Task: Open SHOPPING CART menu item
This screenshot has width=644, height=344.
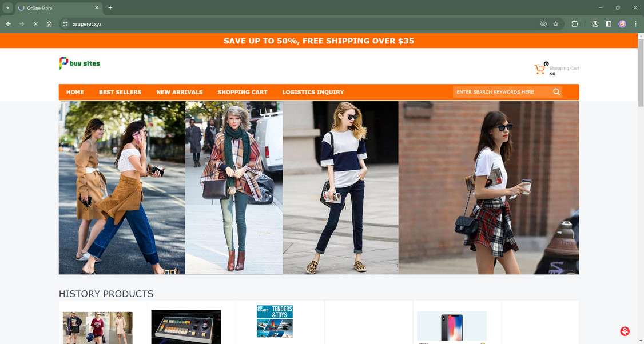Action: 243,92
